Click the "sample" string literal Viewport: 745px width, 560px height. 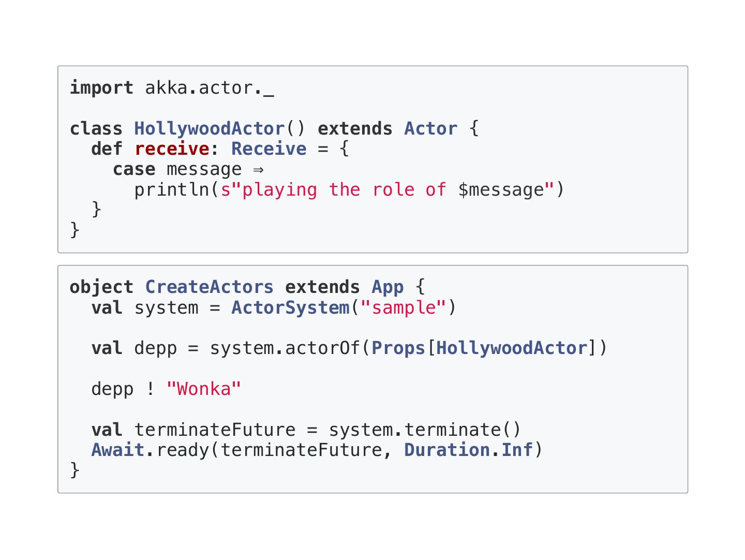coord(404,308)
